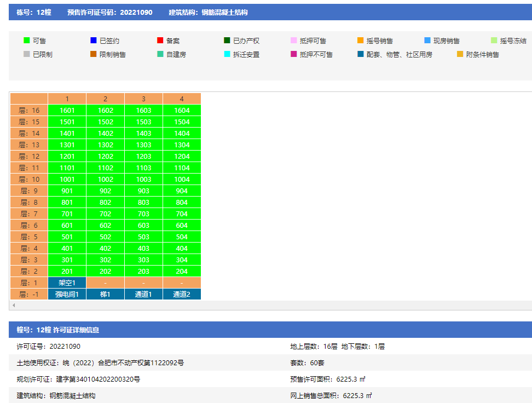The image size is (532, 403).
Task: Click the 架空1 cell on floor 1
Action: [x=67, y=283]
